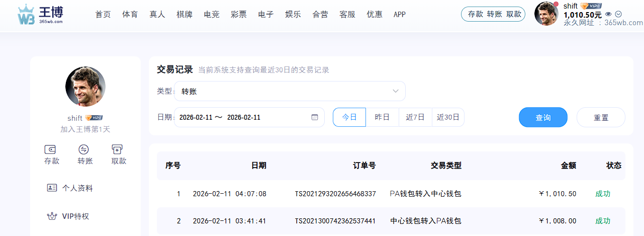Viewport: 644px width, 236px height.
Task: Choose the 近30日 date range option
Action: tap(448, 117)
